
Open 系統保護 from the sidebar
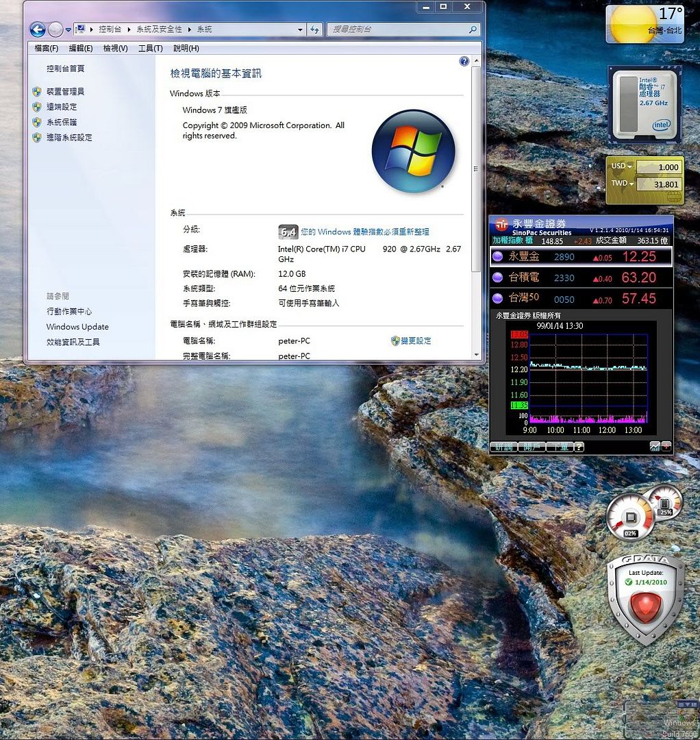pyautogui.click(x=62, y=122)
